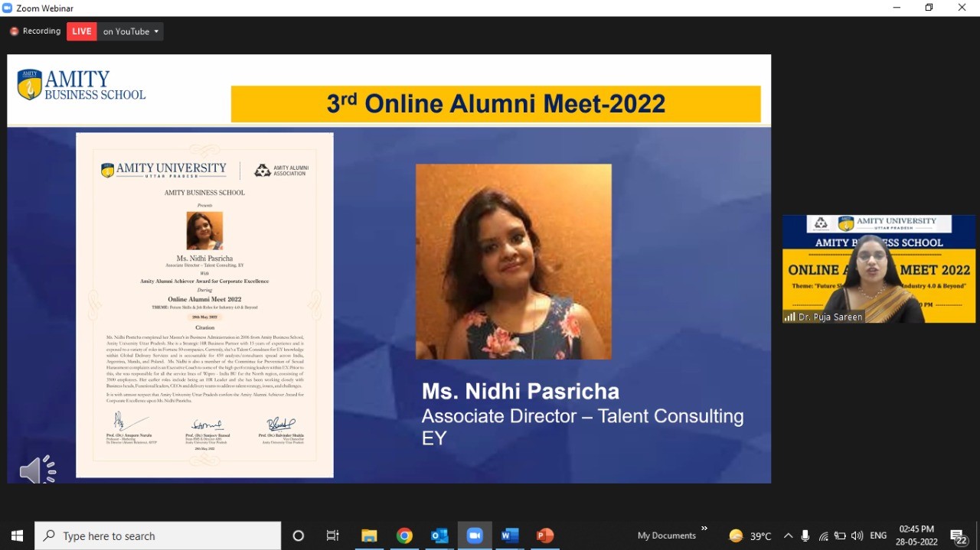Switch to Zoom via taskbar icon
This screenshot has height=550, width=980.
coord(475,535)
